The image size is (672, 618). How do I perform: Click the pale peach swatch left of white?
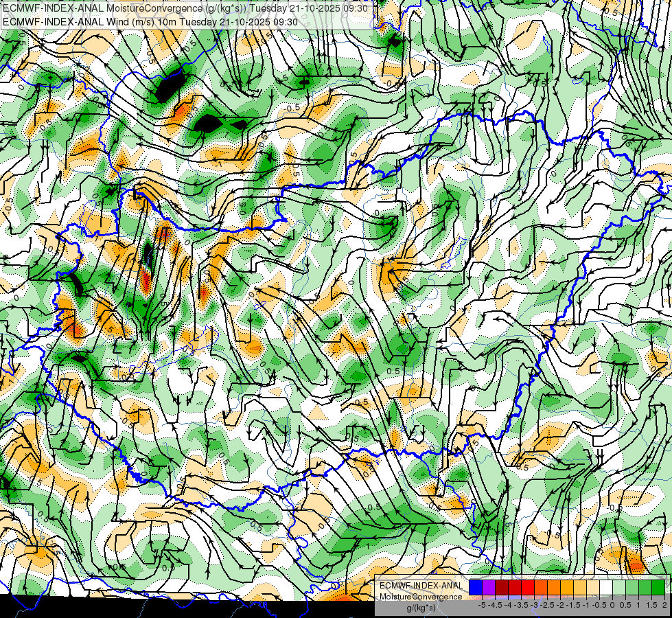593,587
